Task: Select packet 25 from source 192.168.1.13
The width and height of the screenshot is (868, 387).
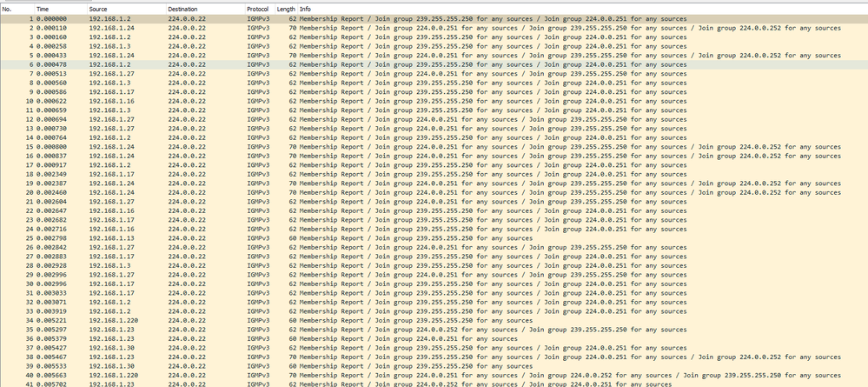Action: (x=434, y=238)
